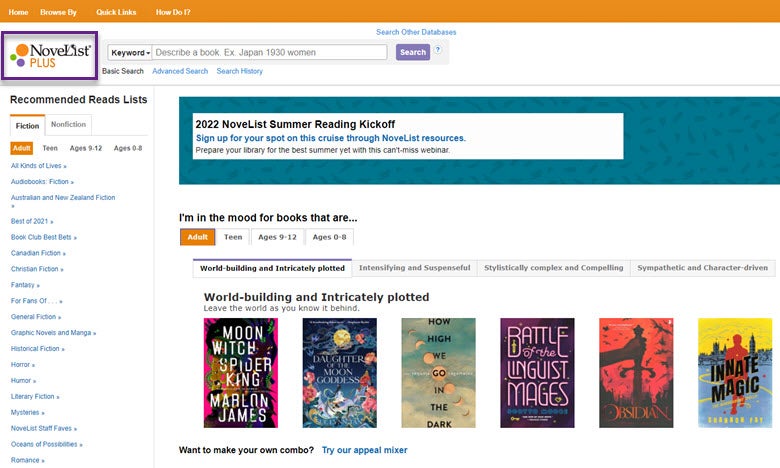Click the search help question mark icon

point(437,50)
